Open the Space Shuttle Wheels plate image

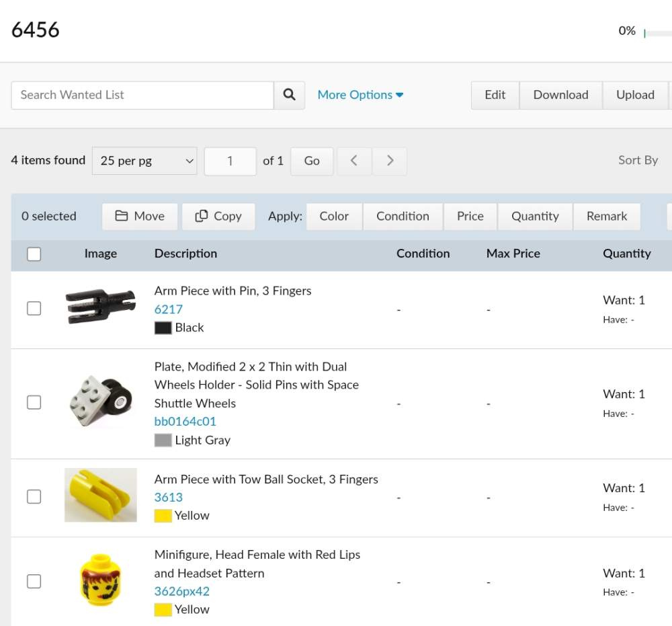[100, 401]
